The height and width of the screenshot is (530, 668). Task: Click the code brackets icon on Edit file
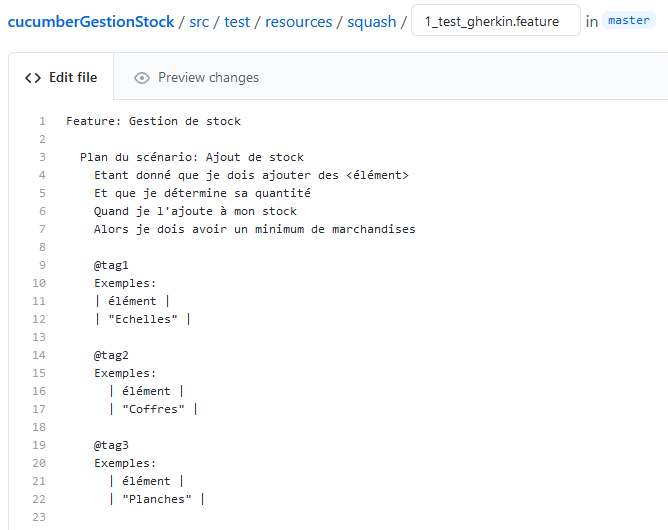point(33,78)
